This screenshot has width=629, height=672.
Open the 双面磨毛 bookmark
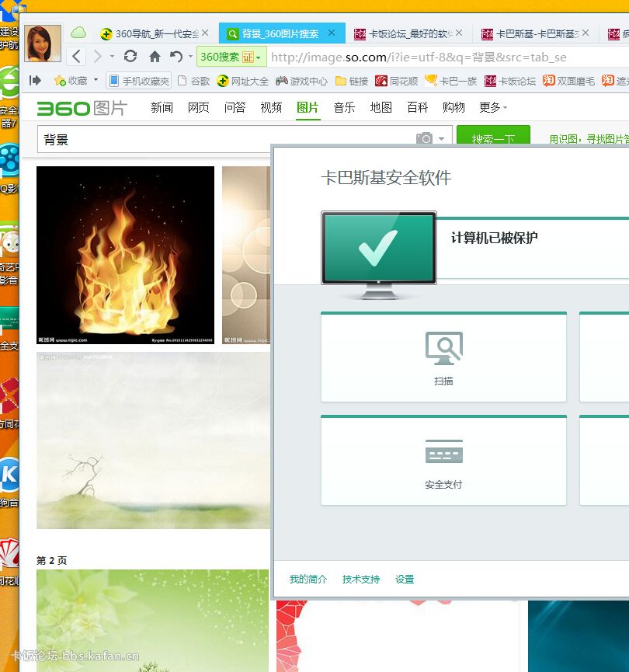pyautogui.click(x=568, y=81)
